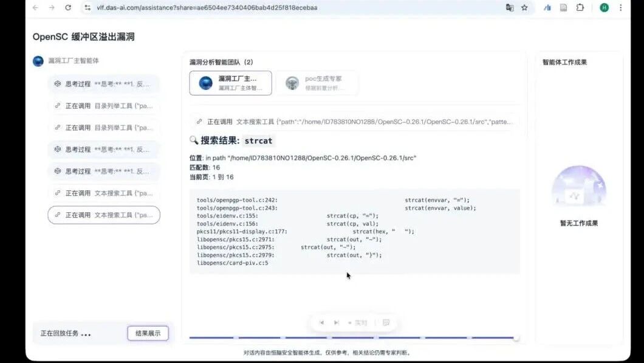Open the Extensions puzzle-piece icon
This screenshot has width=644, height=363.
tap(580, 7)
